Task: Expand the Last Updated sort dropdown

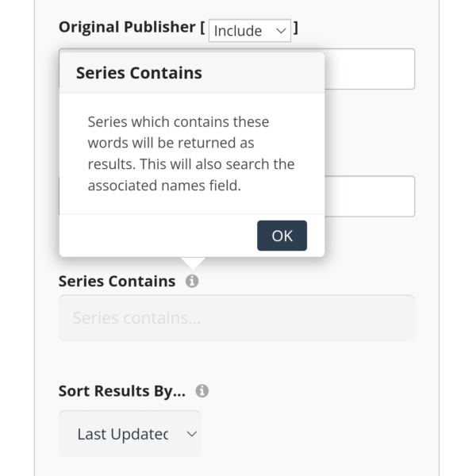Action: point(130,434)
